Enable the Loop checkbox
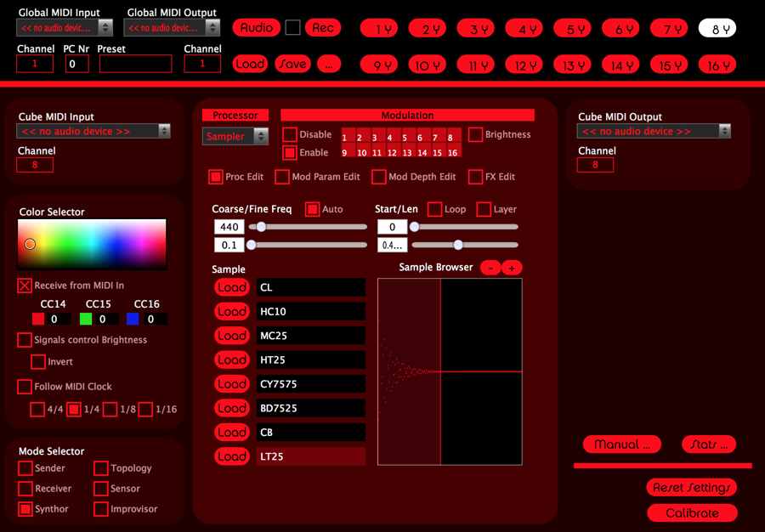This screenshot has height=532, width=765. tap(434, 209)
